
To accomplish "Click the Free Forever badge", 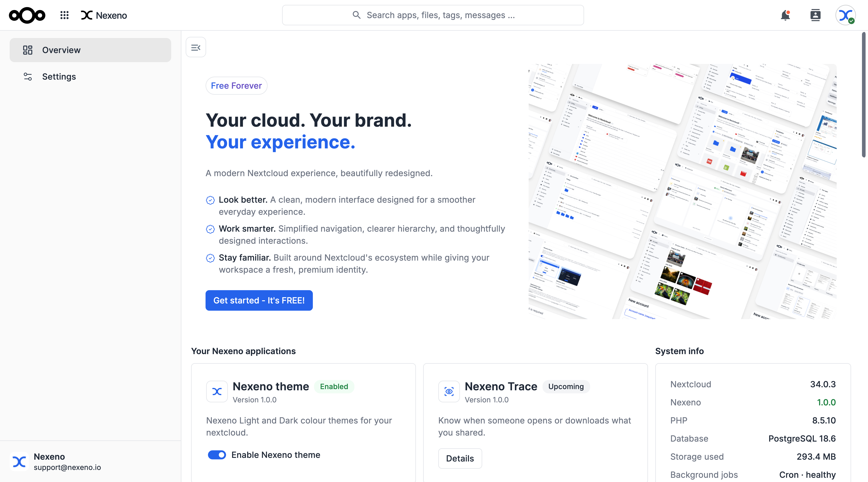I will click(236, 86).
